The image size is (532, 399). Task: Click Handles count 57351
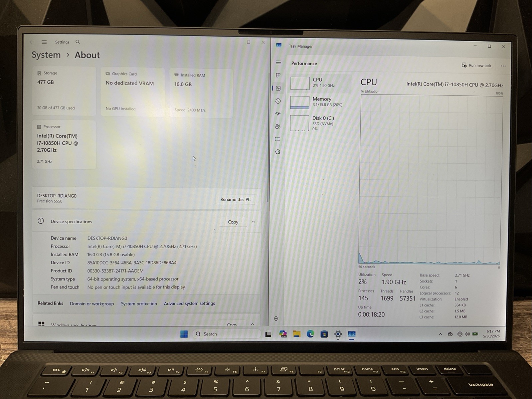point(408,299)
